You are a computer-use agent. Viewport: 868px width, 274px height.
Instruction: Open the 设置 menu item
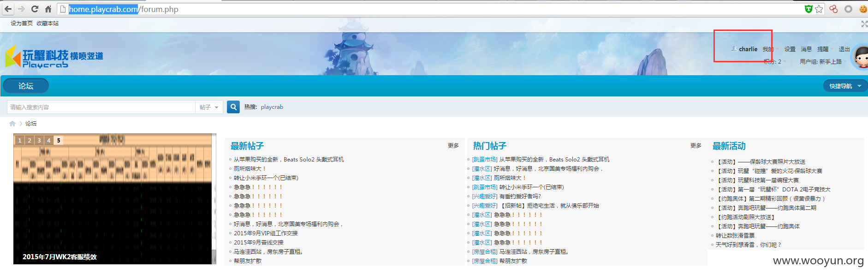(790, 49)
